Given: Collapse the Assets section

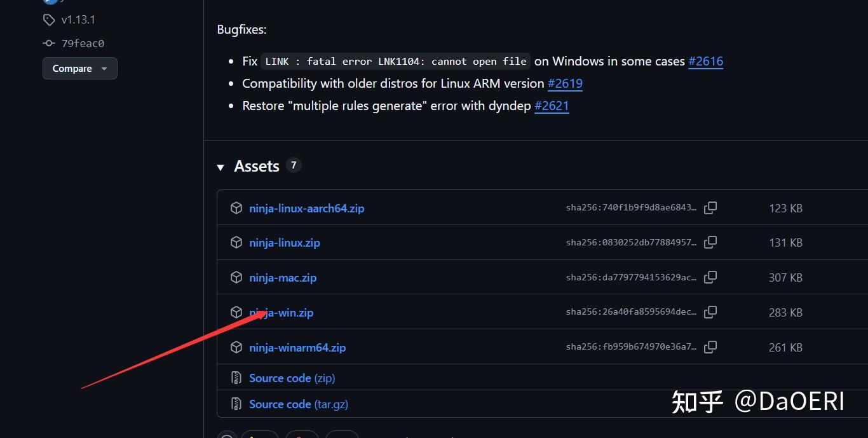Looking at the screenshot, I should 220,167.
